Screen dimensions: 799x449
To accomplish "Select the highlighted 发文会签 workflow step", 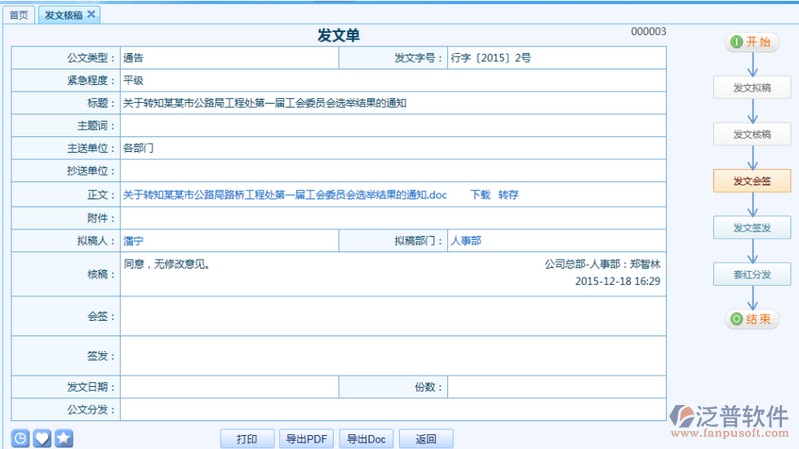I will pyautogui.click(x=752, y=181).
